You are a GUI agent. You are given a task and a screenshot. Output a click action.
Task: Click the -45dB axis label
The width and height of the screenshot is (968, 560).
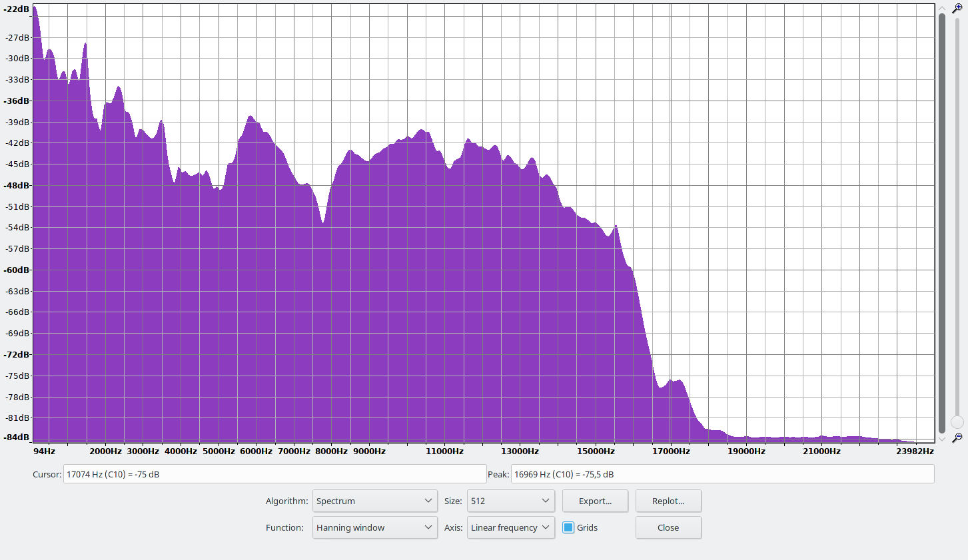coord(17,164)
